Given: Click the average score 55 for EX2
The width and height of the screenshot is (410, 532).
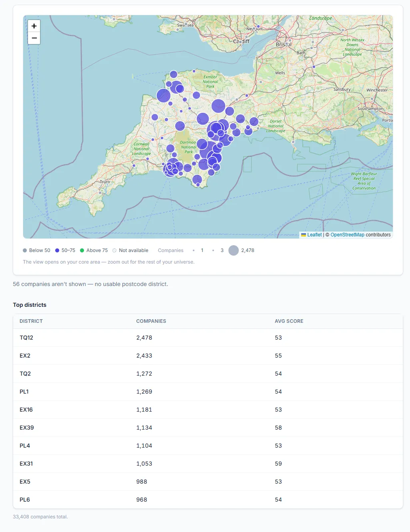Looking at the screenshot, I should point(278,356).
